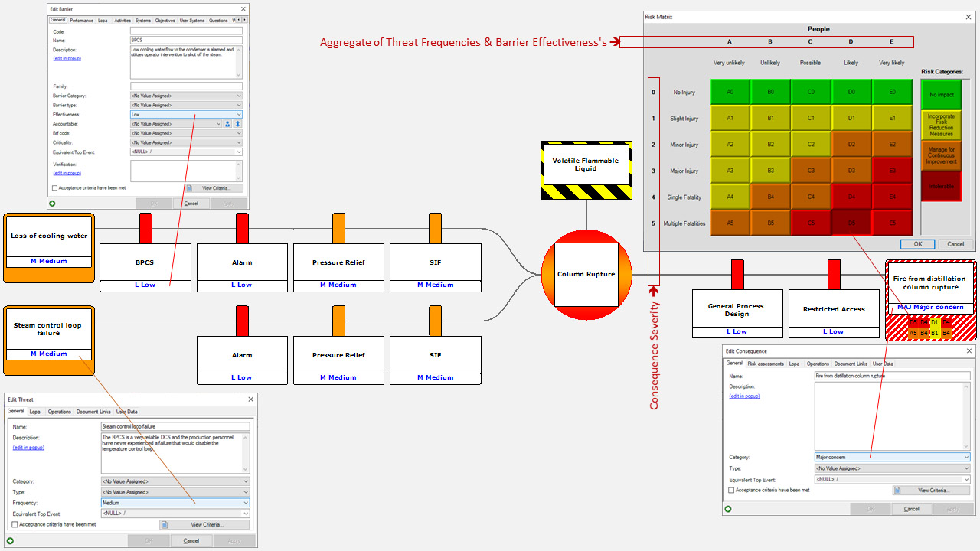Image resolution: width=980 pixels, height=551 pixels.
Task: Click the blue up-down arrow icon beside Accountable
Action: point(237,123)
